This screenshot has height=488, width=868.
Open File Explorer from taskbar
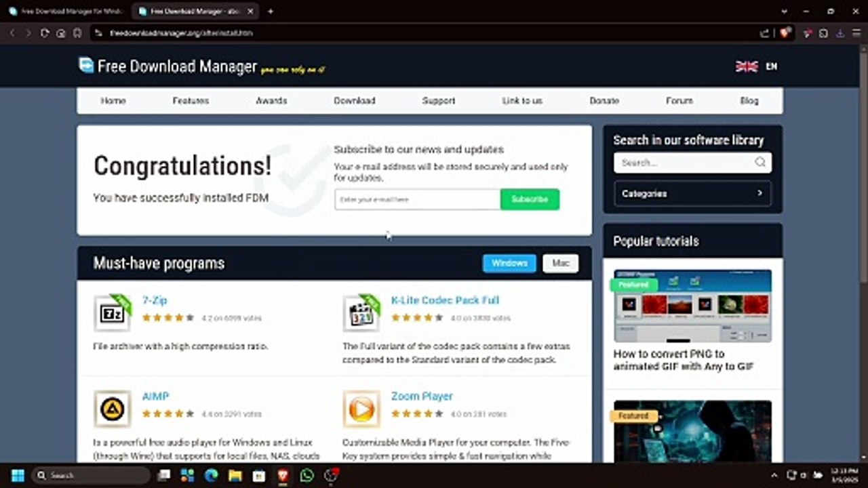[x=235, y=475]
